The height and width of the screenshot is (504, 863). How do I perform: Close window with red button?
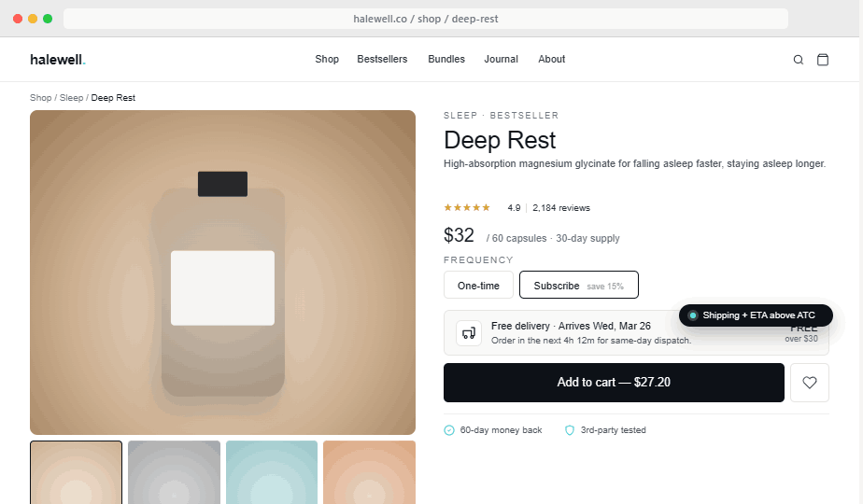point(18,19)
